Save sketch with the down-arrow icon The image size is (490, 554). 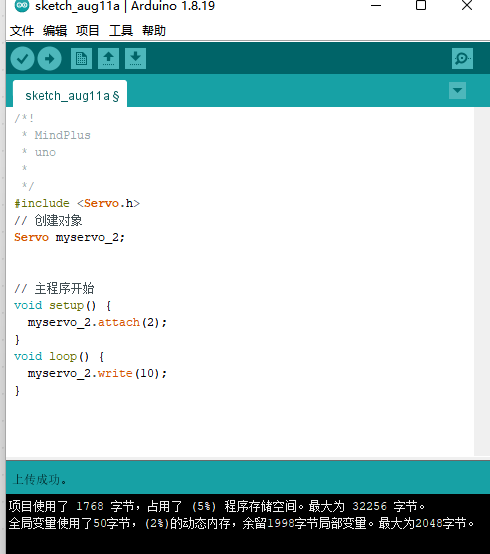tap(135, 59)
